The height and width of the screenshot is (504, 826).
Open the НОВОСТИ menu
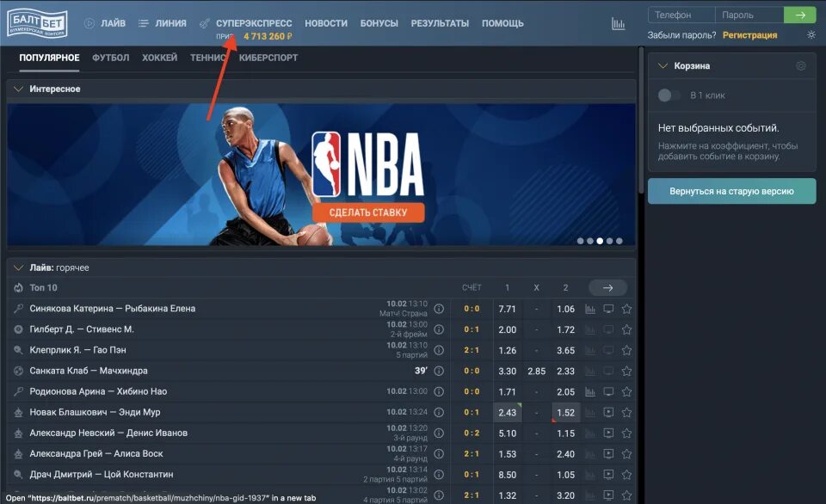326,23
